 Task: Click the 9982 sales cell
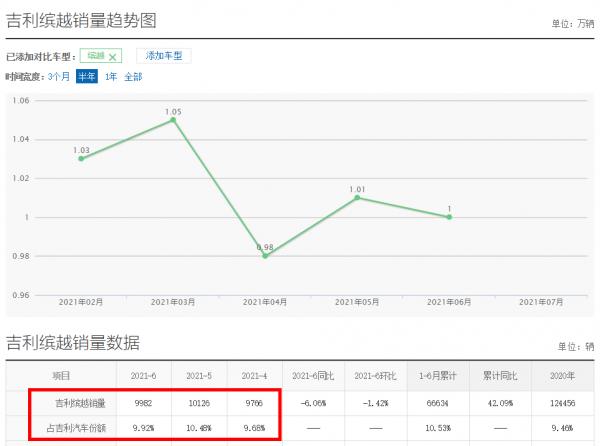144,404
